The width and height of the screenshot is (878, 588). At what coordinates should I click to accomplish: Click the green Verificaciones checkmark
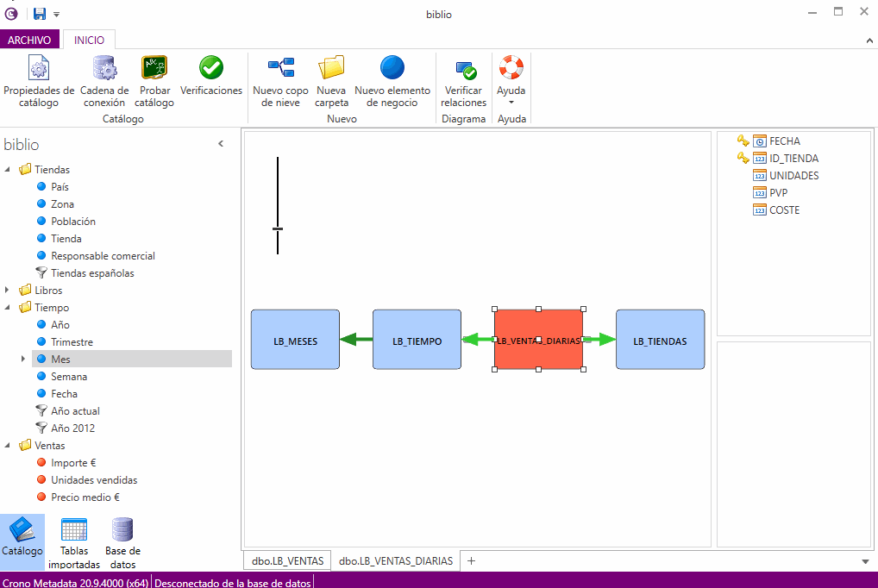pyautogui.click(x=211, y=67)
